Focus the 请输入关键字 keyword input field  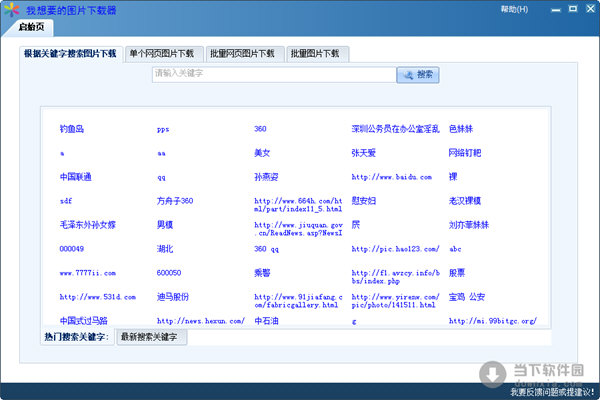tap(274, 74)
